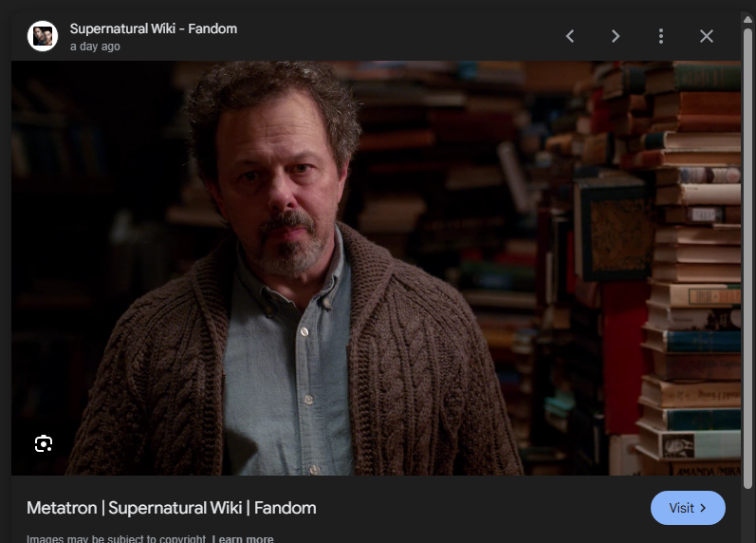Click the vertical scrollbar thumb
The width and height of the screenshot is (756, 543).
(747, 258)
